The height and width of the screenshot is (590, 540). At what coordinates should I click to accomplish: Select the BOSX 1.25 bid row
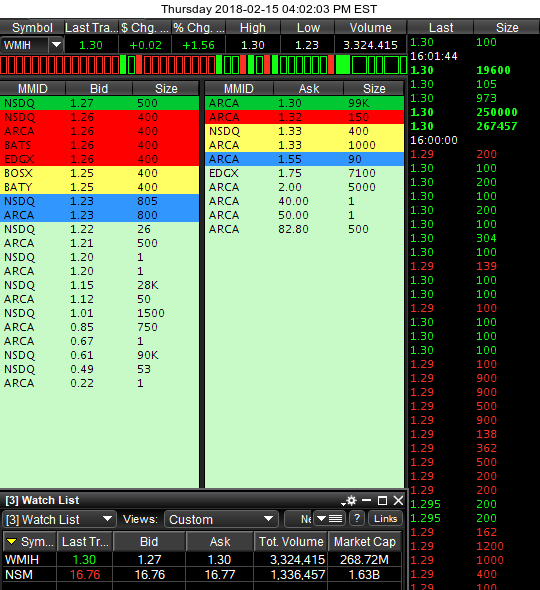coord(99,173)
